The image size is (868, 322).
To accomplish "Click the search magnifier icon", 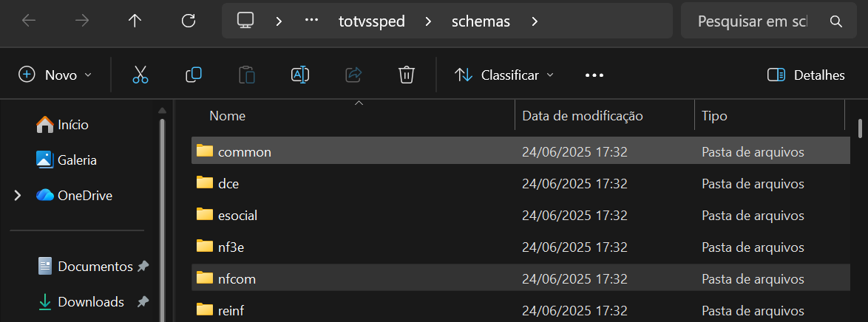I will 836,21.
